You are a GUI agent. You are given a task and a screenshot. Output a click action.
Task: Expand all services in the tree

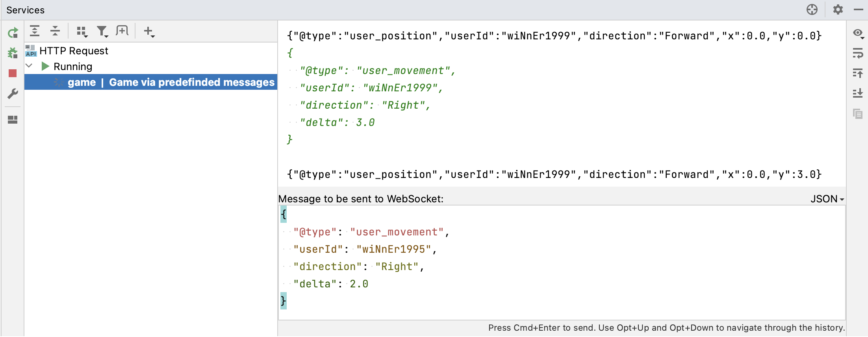click(35, 31)
